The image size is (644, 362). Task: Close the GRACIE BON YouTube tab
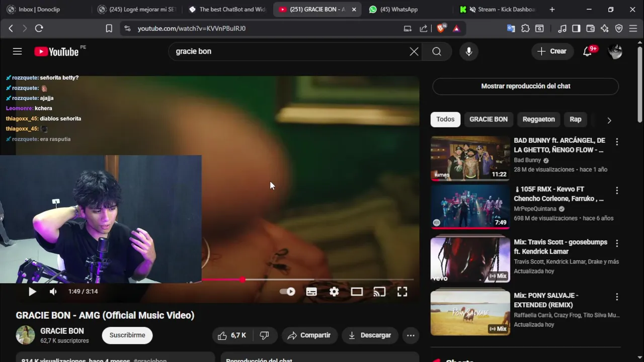coord(354,9)
